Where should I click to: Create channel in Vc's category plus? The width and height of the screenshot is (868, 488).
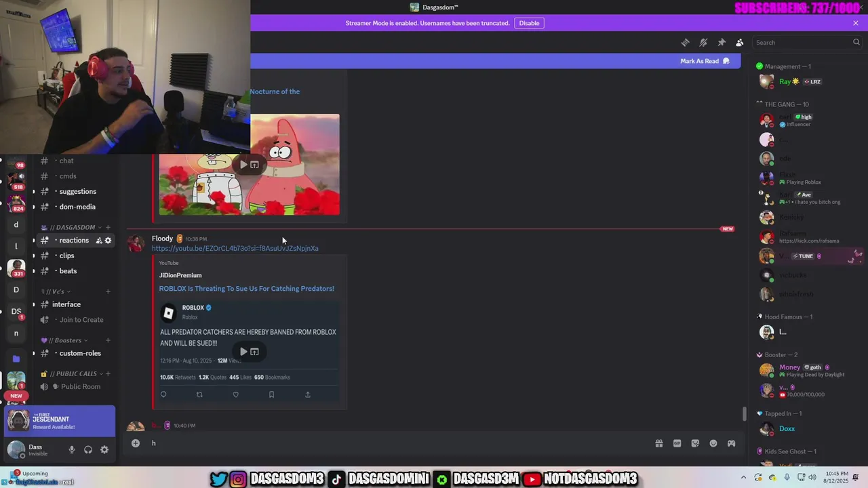[x=108, y=291]
